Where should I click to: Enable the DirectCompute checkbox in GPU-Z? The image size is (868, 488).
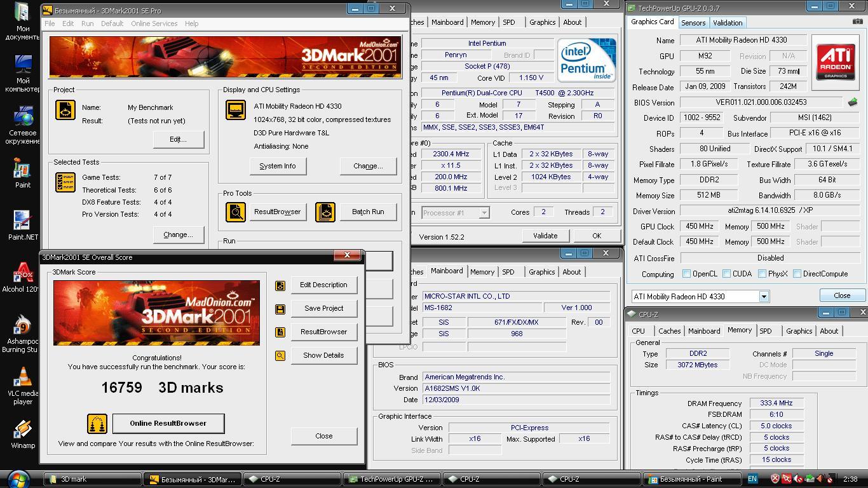[x=797, y=274]
